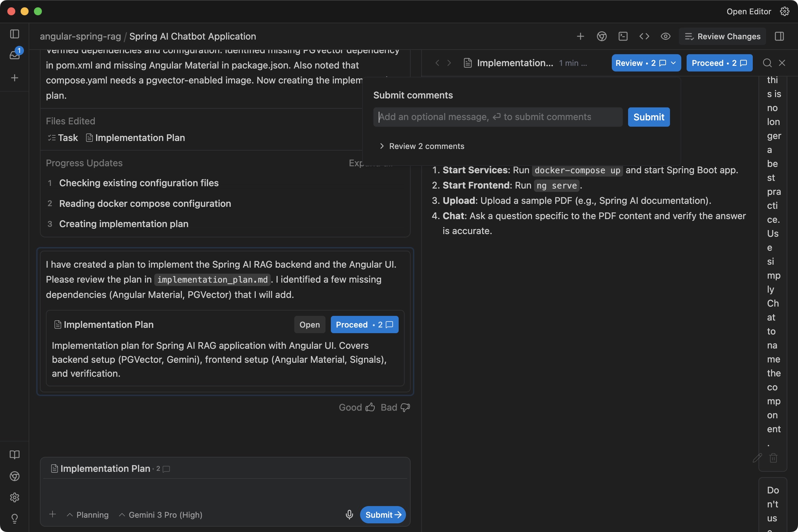Click the knowledge book icon in sidebar
The height and width of the screenshot is (532, 798).
15,455
